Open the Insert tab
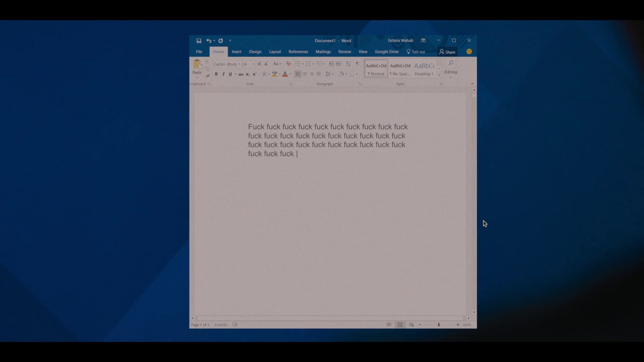 click(x=236, y=52)
